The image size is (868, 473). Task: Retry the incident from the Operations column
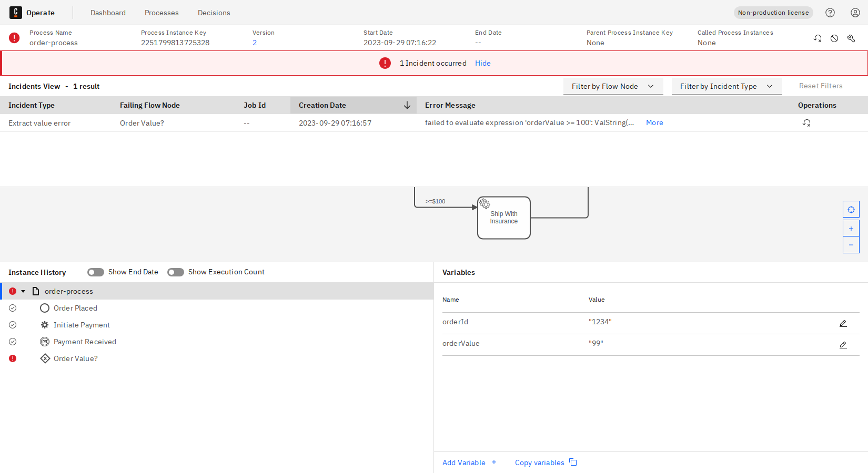pyautogui.click(x=807, y=122)
